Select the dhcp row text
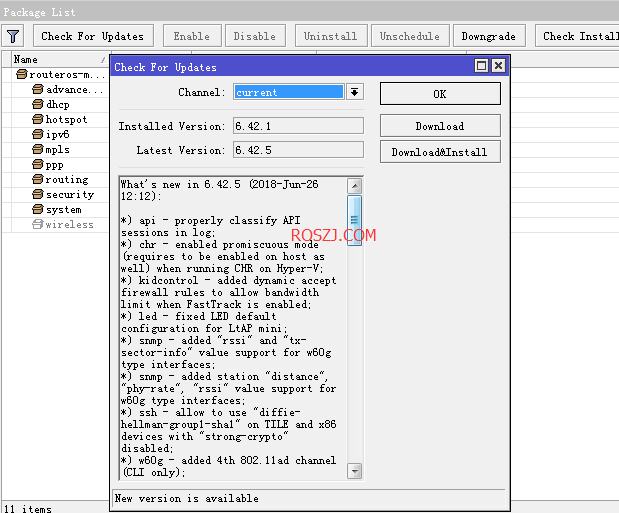The image size is (619, 513). pyautogui.click(x=58, y=105)
